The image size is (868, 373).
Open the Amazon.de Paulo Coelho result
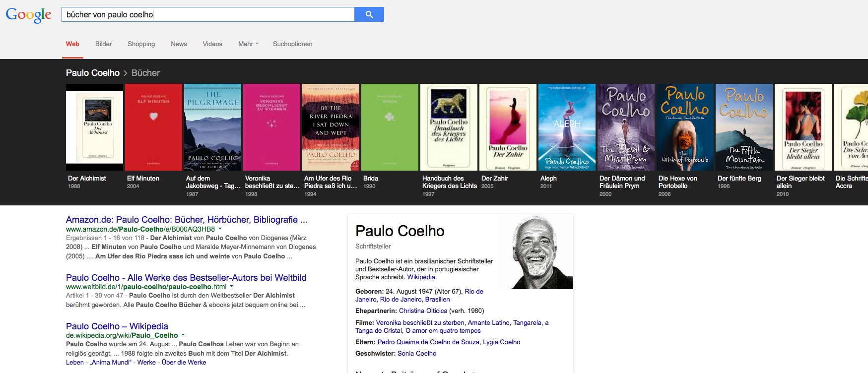tap(187, 220)
